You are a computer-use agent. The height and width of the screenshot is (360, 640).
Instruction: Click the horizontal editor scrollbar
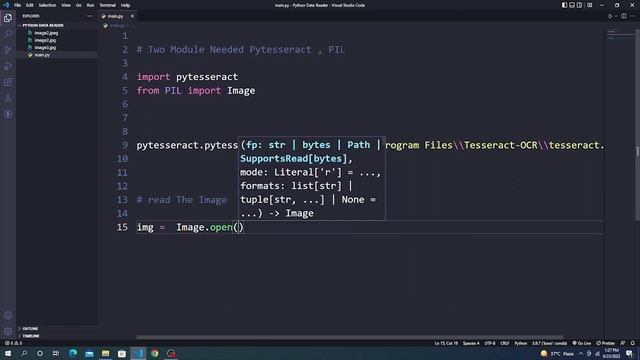349,337
